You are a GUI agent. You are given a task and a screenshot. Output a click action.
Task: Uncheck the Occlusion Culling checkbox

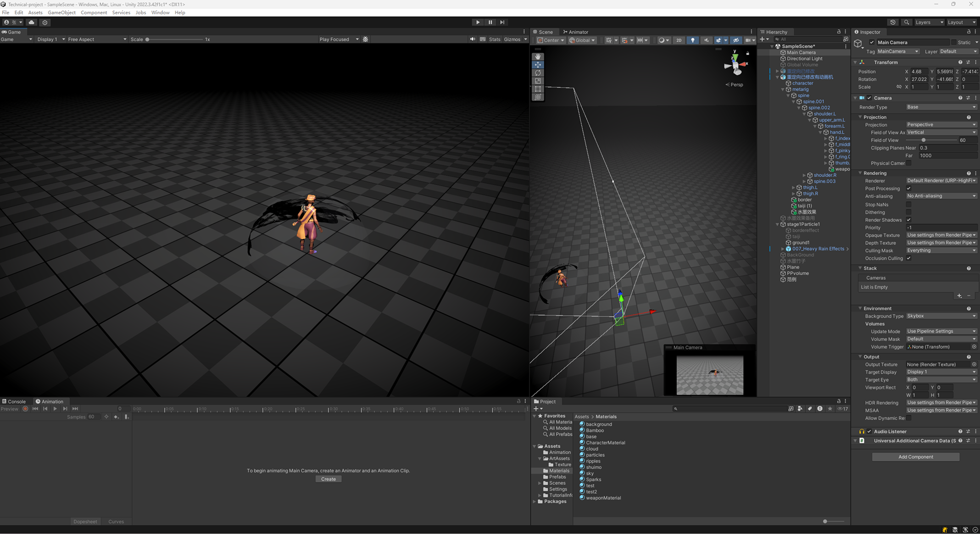click(x=908, y=258)
